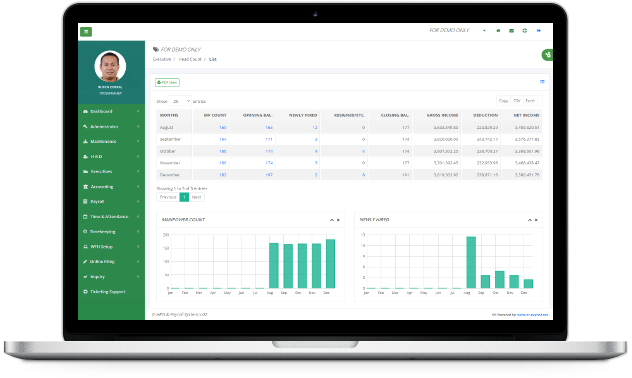This screenshot has width=632, height=378.
Task: Expand the H R D item chevron
Action: point(138,156)
